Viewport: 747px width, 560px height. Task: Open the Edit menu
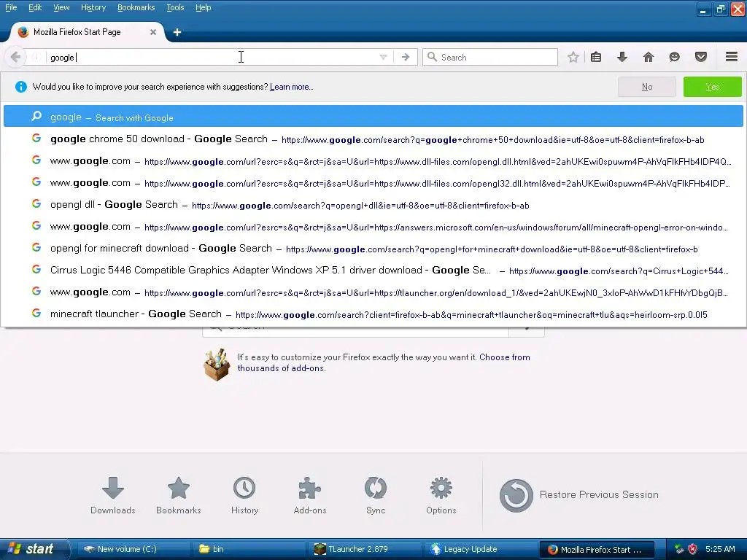(35, 7)
